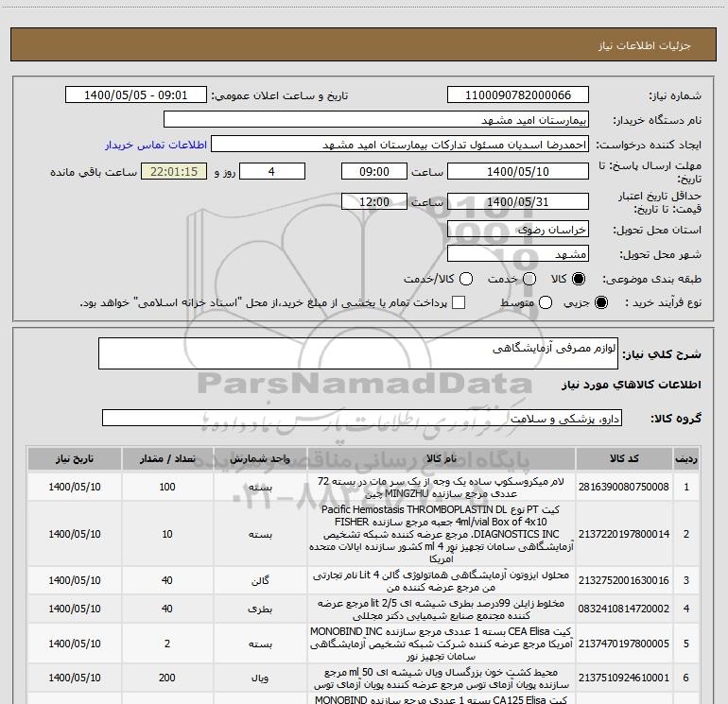Click the response deadline time 09:00 field

pyautogui.click(x=374, y=171)
